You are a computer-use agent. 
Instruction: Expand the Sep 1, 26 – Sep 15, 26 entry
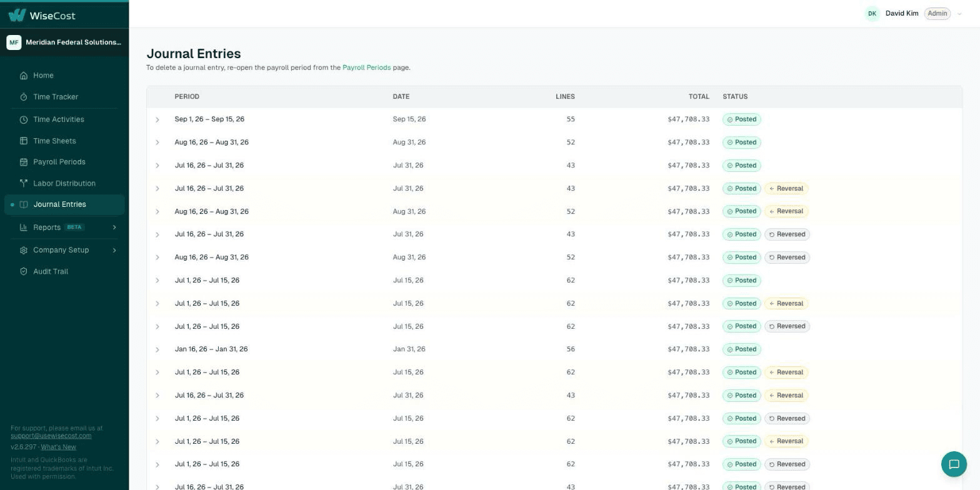pyautogui.click(x=157, y=119)
